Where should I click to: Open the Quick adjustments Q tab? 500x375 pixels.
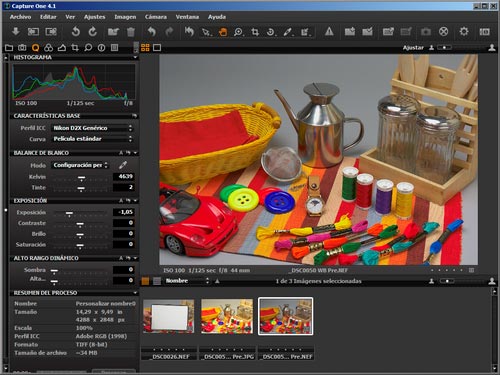(x=35, y=48)
